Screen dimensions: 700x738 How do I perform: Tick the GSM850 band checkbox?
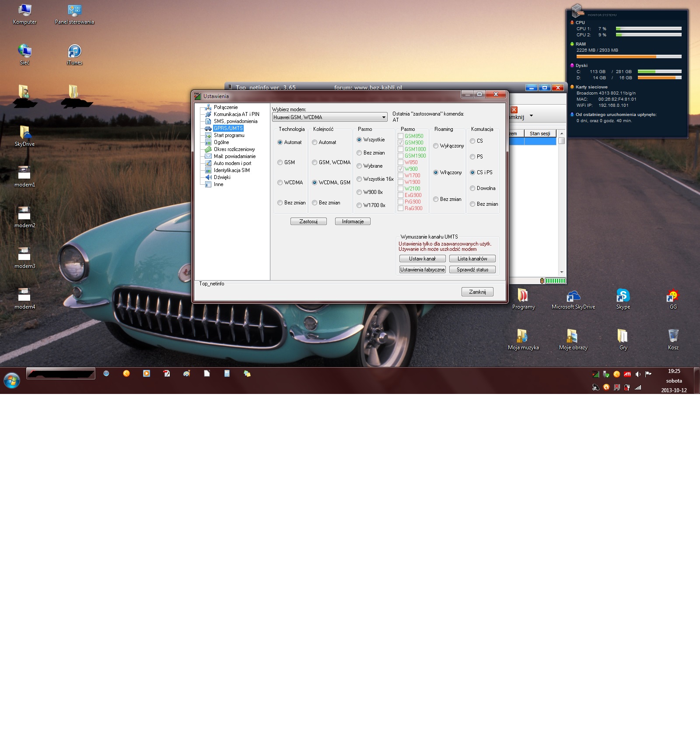400,136
